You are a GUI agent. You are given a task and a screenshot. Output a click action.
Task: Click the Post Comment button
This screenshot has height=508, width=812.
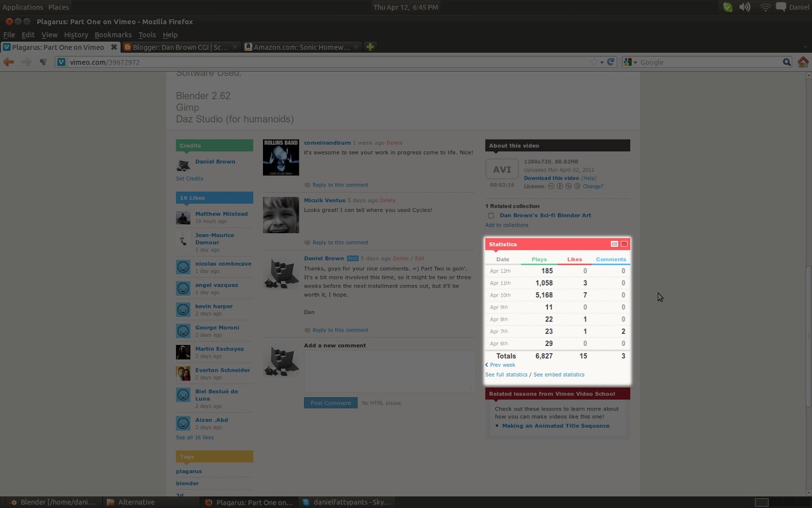pos(330,403)
